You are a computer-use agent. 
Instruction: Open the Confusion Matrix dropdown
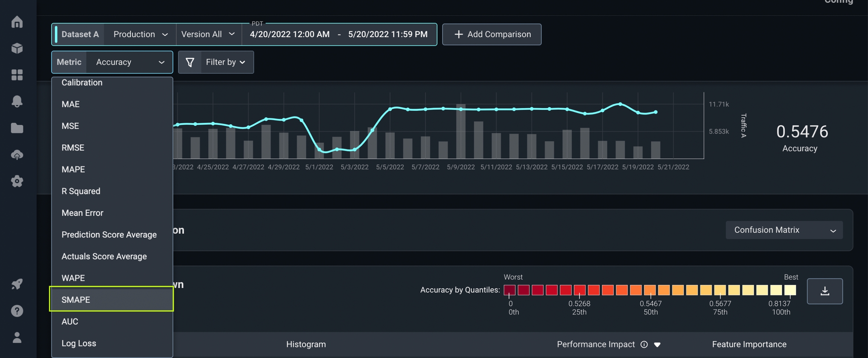click(x=784, y=230)
